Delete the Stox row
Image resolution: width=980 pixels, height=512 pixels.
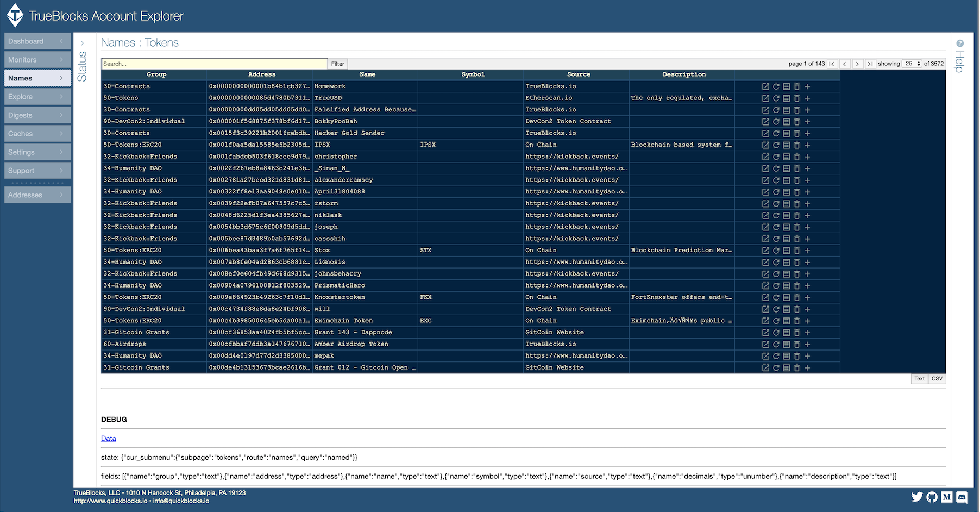[x=796, y=251]
